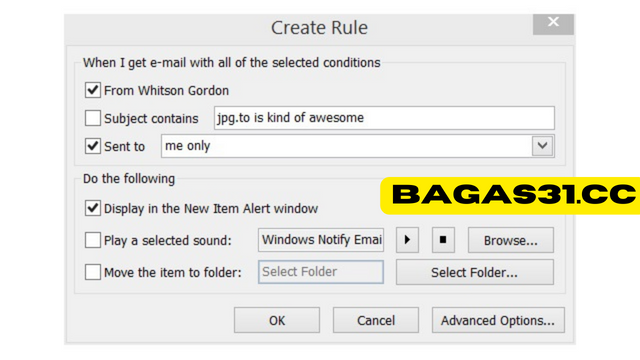Image resolution: width=640 pixels, height=360 pixels.
Task: Play the selected sound preview
Action: point(407,240)
